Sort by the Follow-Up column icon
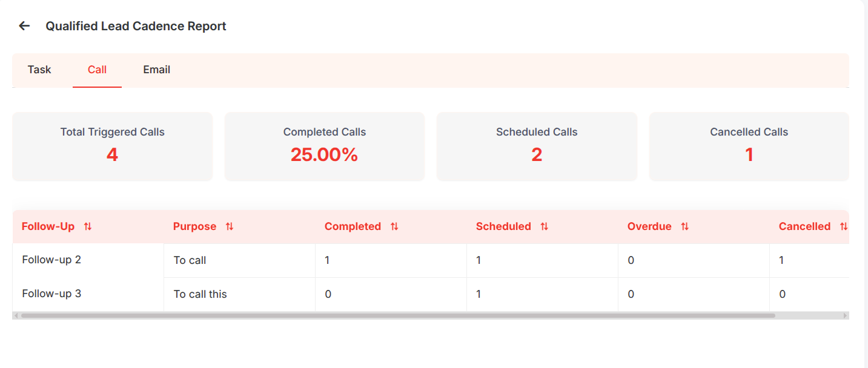 click(88, 226)
